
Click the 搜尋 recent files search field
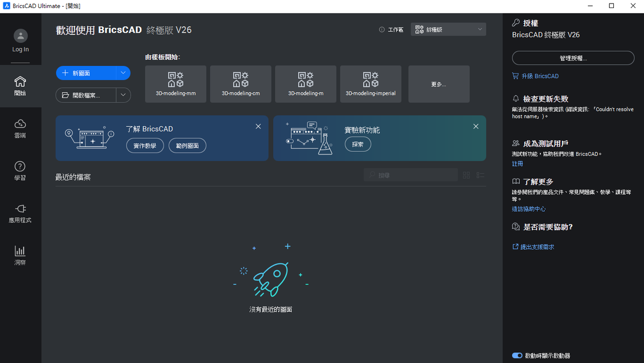click(x=411, y=175)
